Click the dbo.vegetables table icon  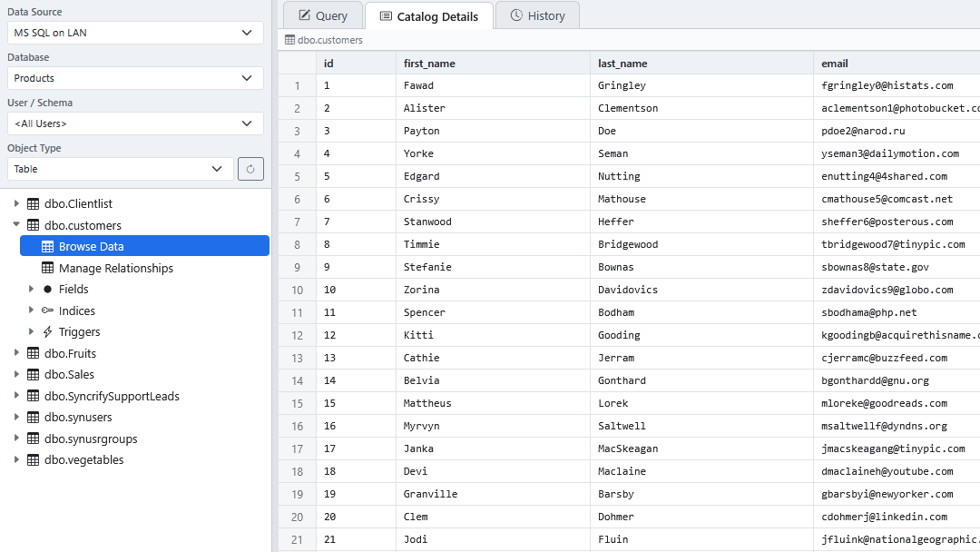click(x=34, y=459)
